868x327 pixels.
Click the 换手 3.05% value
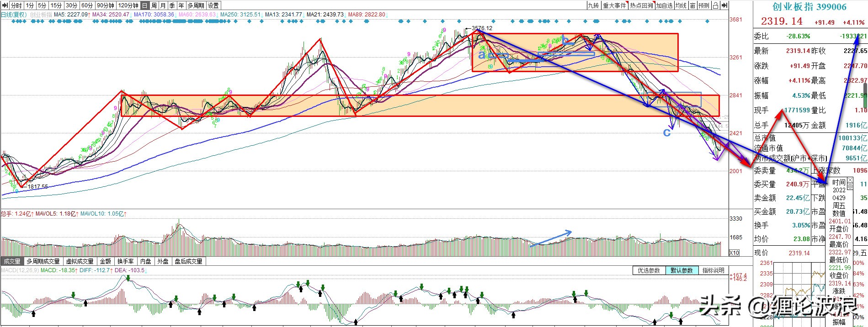[801, 225]
